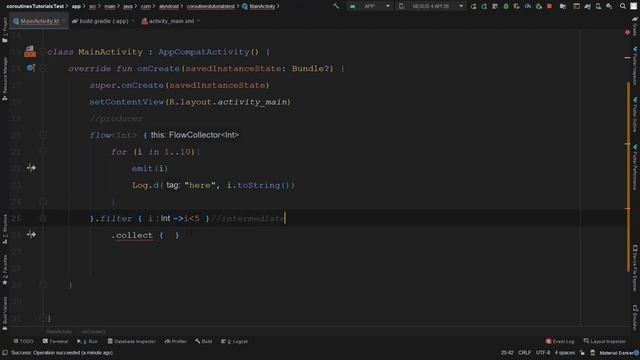Image resolution: width=640 pixels, height=360 pixels.
Task: Open the Project tool window on left sidebar
Action: (x=5, y=30)
